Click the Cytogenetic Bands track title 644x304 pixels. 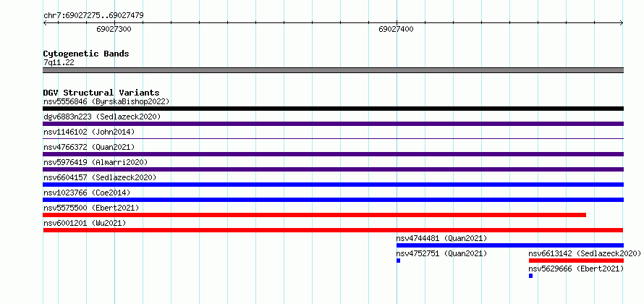pyautogui.click(x=86, y=54)
